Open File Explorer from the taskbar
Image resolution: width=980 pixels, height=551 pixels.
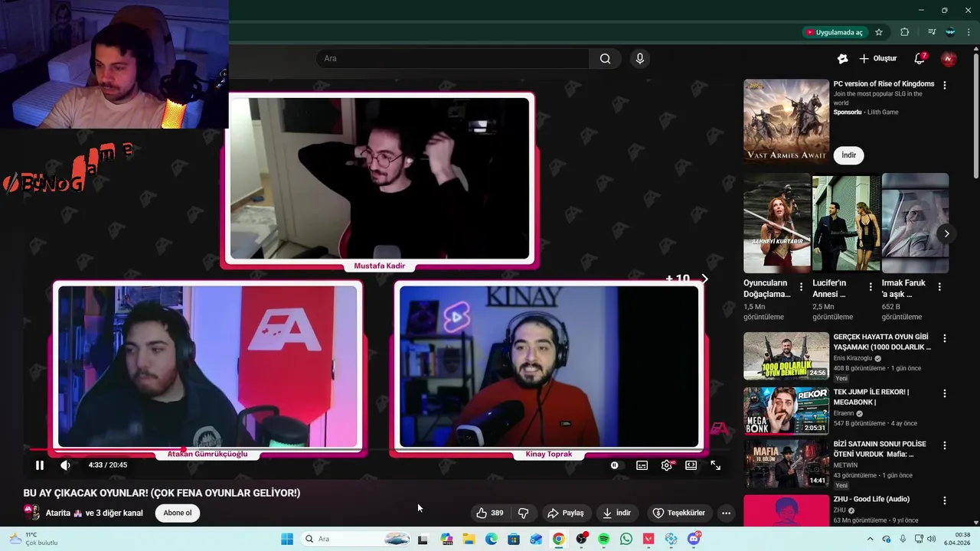469,540
